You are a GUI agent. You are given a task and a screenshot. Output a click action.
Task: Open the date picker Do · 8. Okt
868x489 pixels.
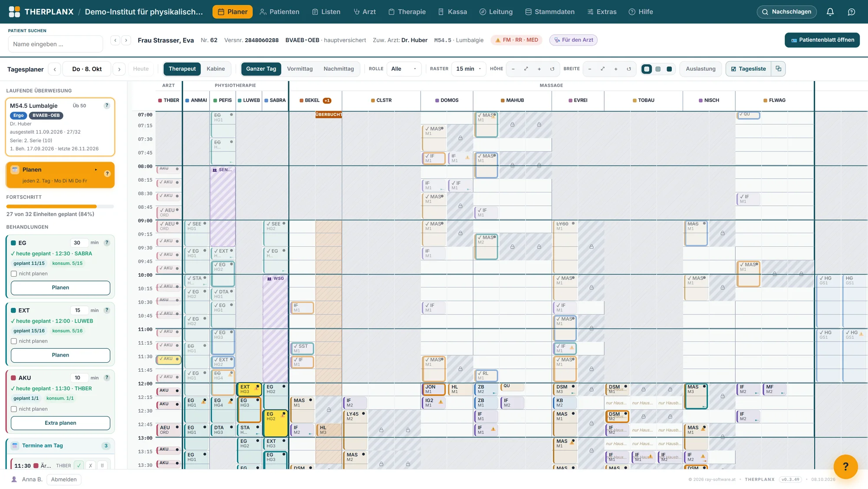(x=87, y=69)
